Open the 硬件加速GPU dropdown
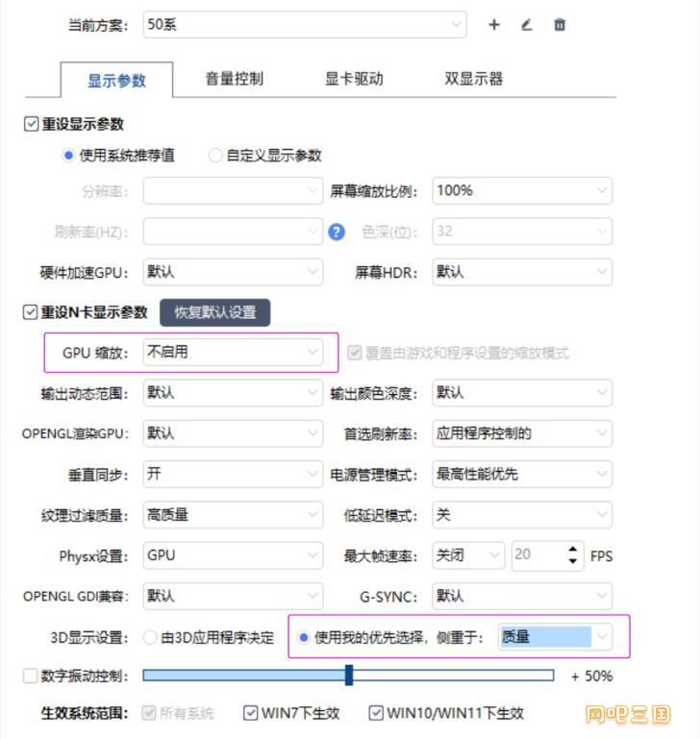 (233, 272)
